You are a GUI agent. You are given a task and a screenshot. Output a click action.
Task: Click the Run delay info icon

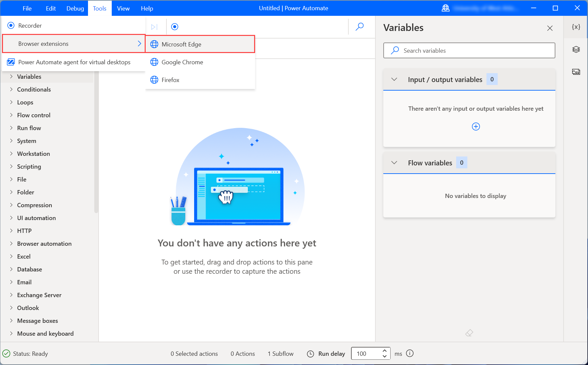tap(410, 353)
